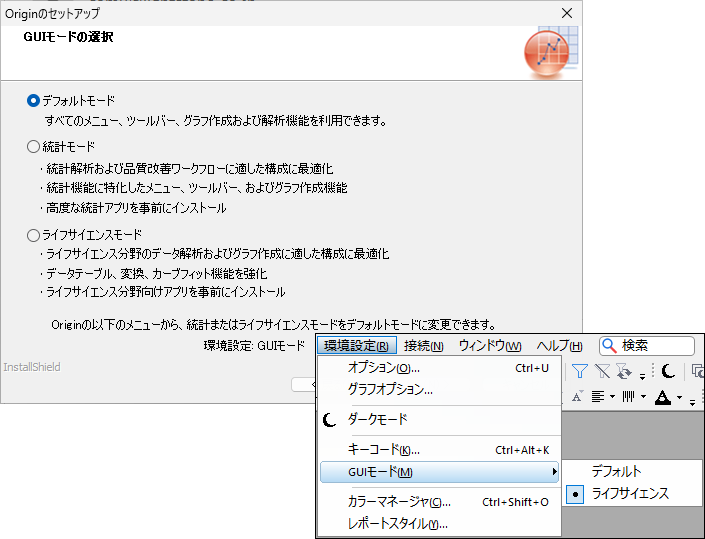Close the Originのセットアップ dialog
The height and width of the screenshot is (539, 705).
(x=567, y=13)
